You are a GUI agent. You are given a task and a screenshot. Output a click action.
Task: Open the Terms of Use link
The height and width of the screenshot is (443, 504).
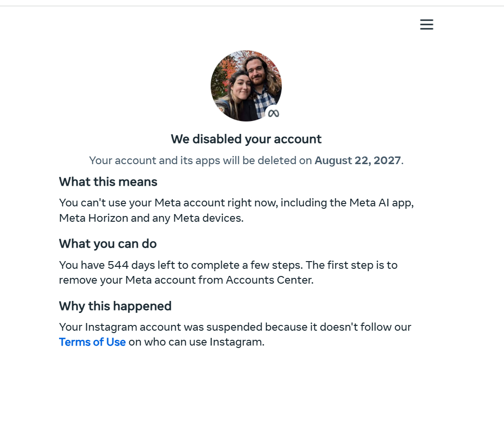92,342
